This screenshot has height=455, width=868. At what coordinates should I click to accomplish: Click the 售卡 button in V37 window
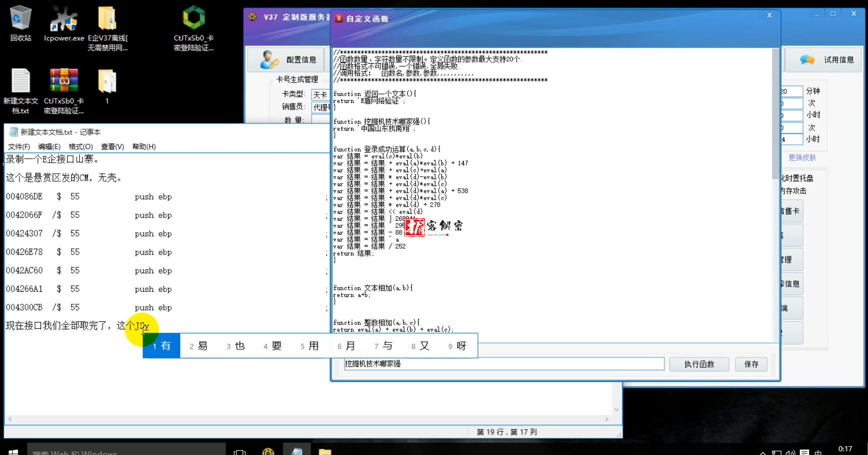click(791, 211)
